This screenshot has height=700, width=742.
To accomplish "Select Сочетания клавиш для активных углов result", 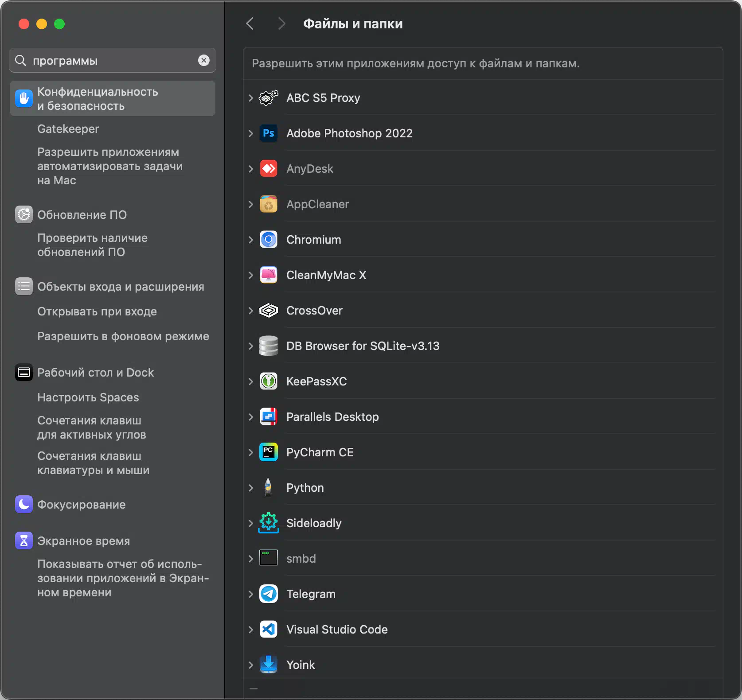I will [92, 427].
